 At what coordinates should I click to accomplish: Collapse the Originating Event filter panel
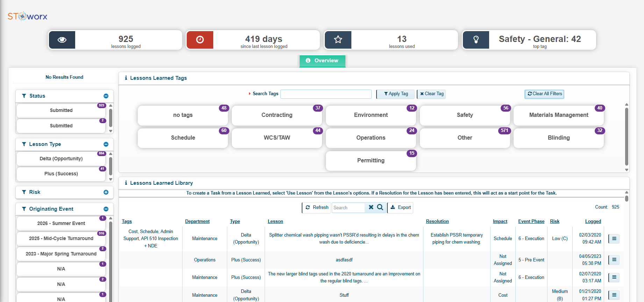[x=106, y=209]
